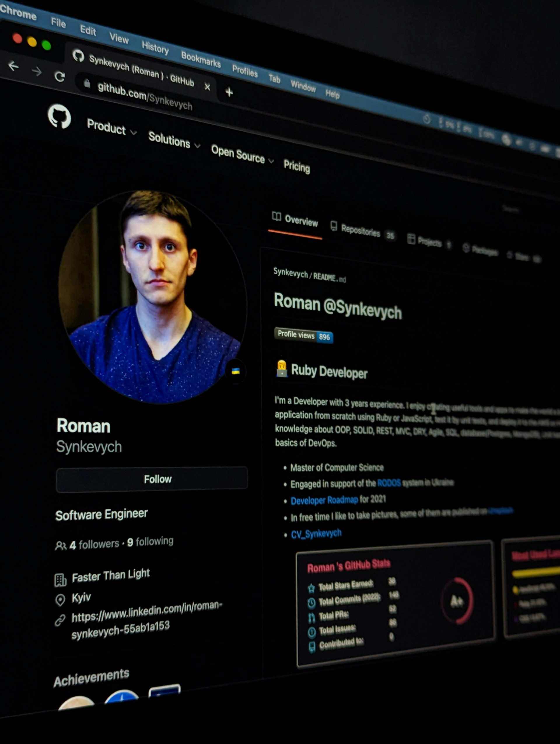
Task: Close the Synkevych GitHub tab
Action: pyautogui.click(x=207, y=88)
